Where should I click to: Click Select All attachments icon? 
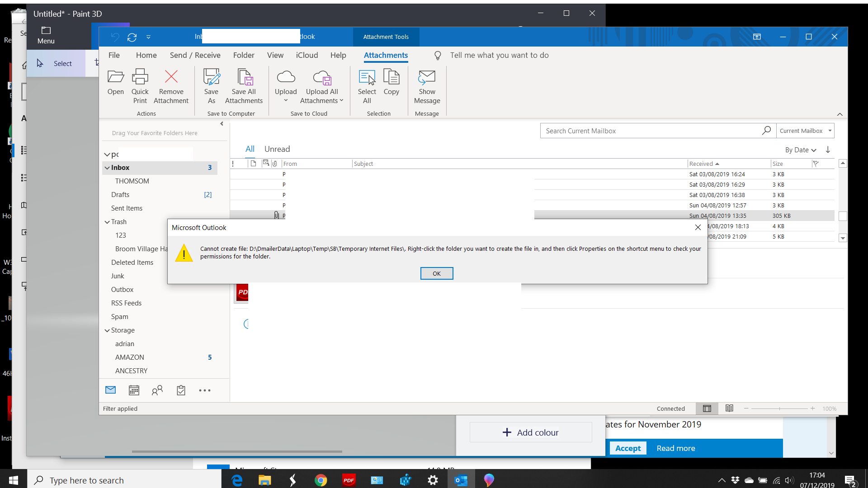[x=367, y=77]
